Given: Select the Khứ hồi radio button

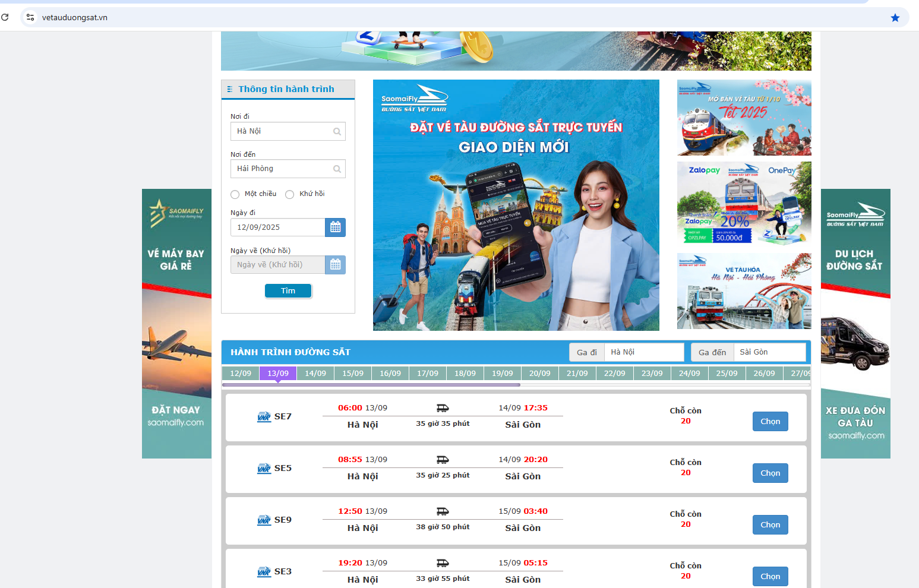Looking at the screenshot, I should tap(290, 195).
